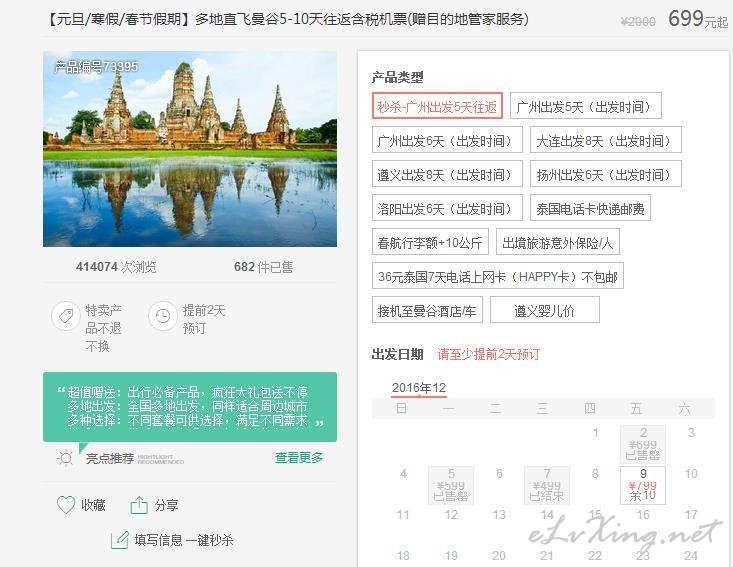Select 春航行李额+10公斤 option
The image size is (733, 567).
tap(430, 242)
